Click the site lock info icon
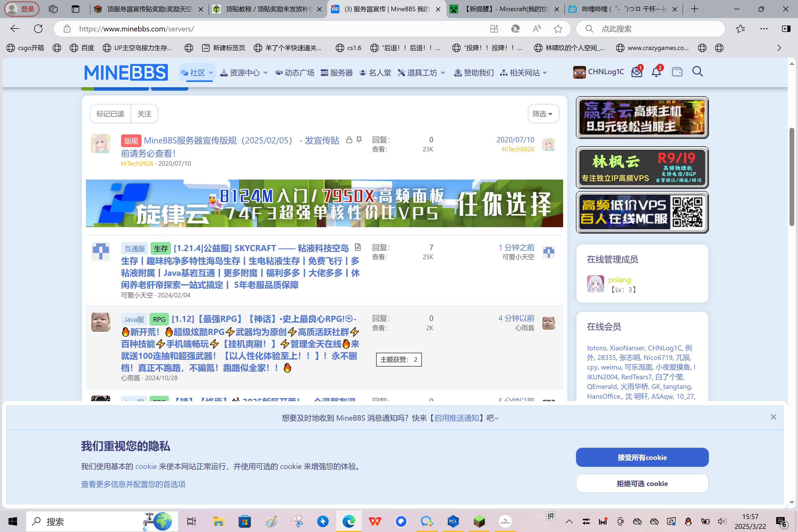 point(67,29)
